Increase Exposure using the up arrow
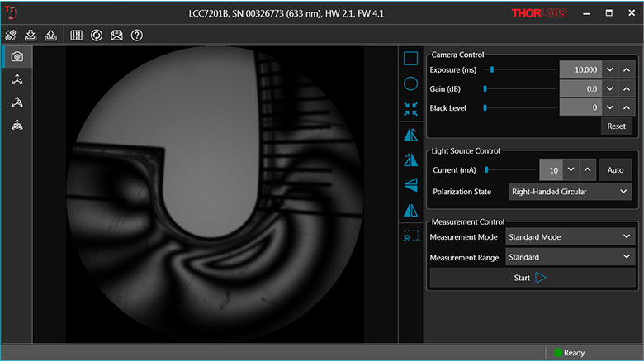The image size is (644, 362). [x=627, y=70]
